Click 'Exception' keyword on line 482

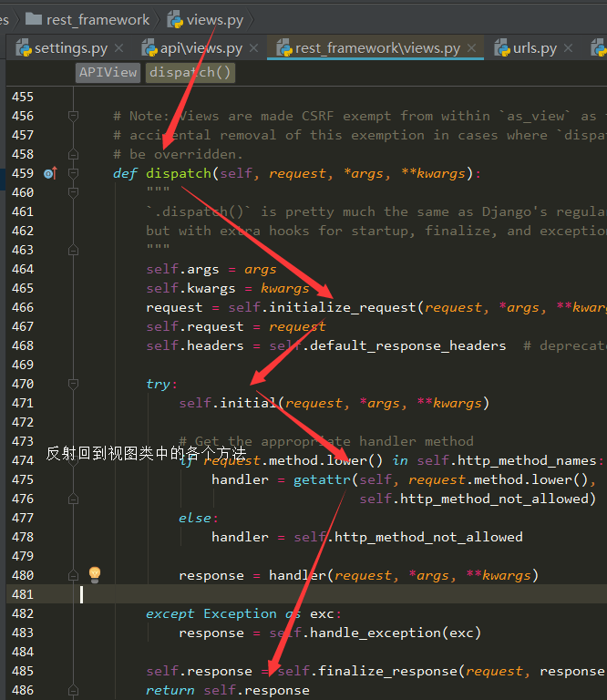coord(240,613)
